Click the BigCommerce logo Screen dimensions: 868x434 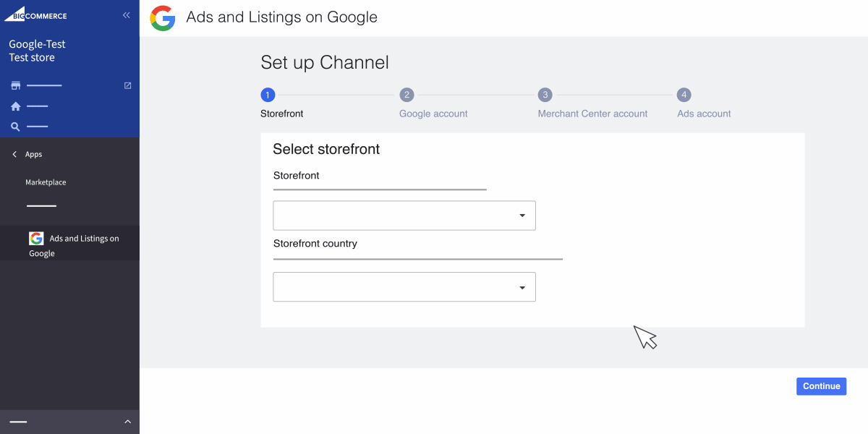pos(35,14)
